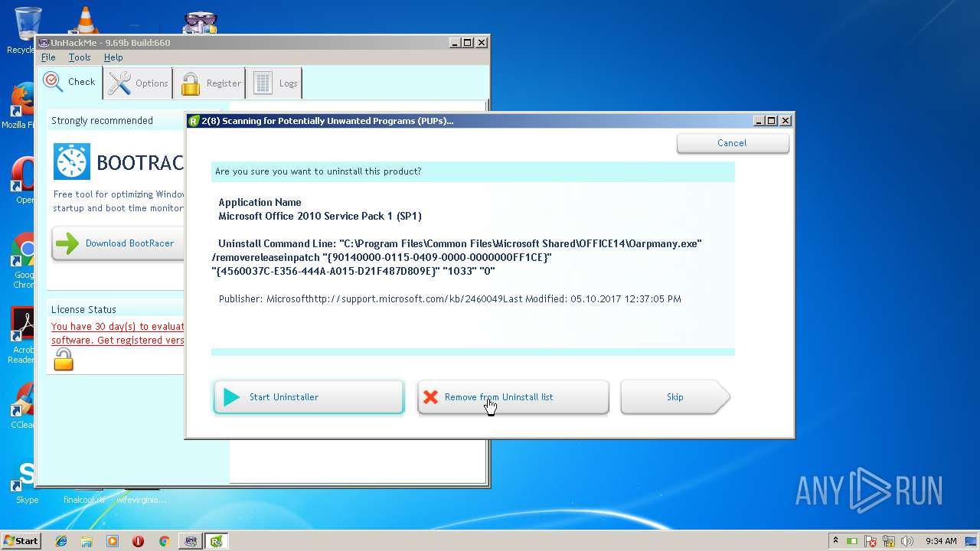Switch to the Check tab

coord(70,82)
